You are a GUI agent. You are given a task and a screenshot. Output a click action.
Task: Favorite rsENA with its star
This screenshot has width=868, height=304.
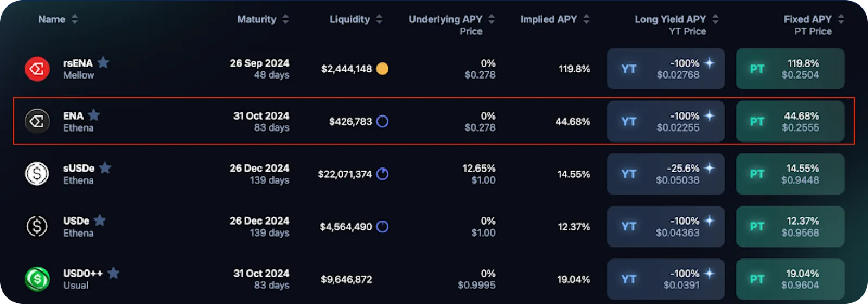(x=103, y=63)
